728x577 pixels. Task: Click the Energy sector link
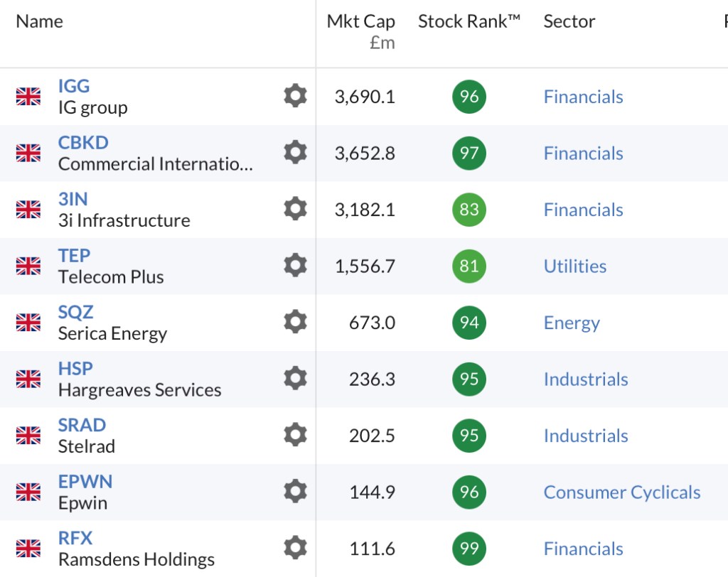tap(572, 323)
